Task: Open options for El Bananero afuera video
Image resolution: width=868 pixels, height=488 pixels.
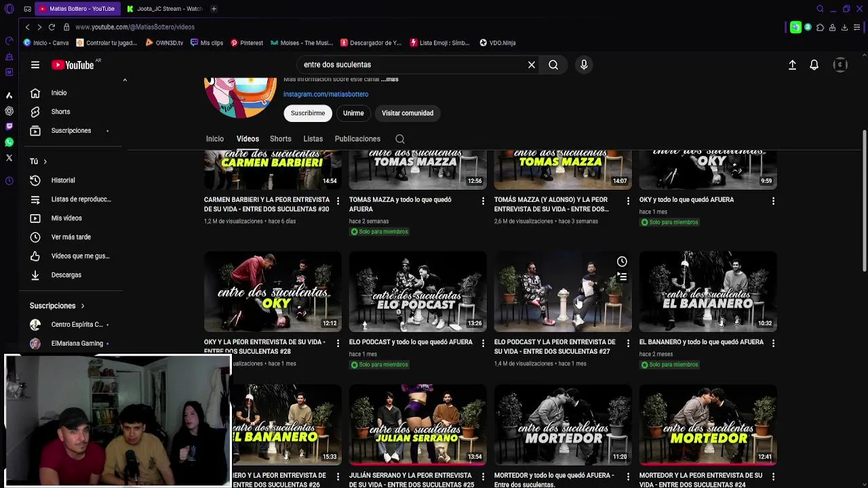Action: [773, 343]
